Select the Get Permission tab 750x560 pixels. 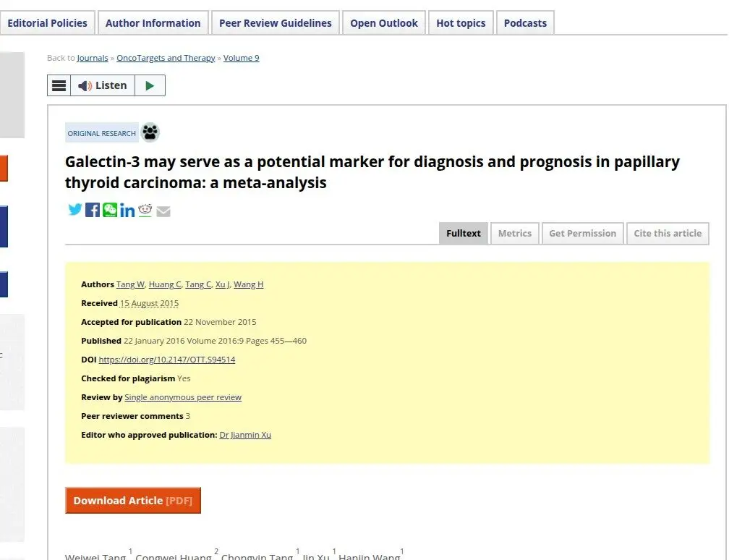pyautogui.click(x=583, y=234)
